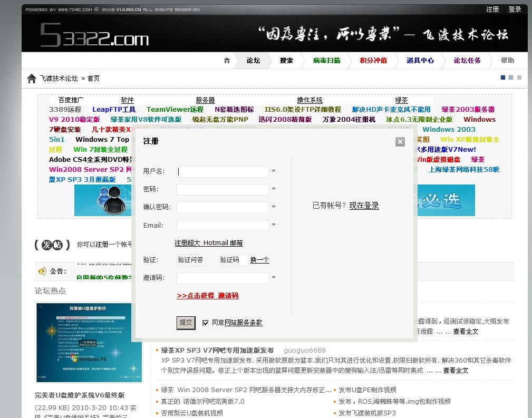Click the 点击获得邀请码 link
532x418 pixels.
pos(207,296)
